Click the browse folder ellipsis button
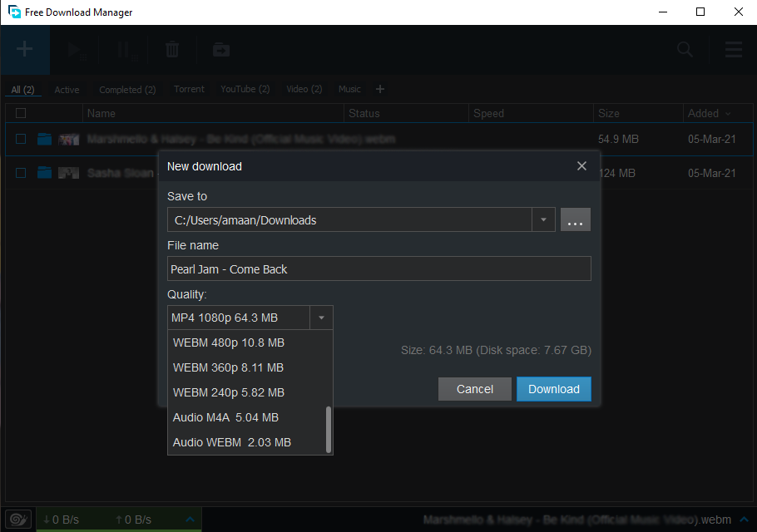The width and height of the screenshot is (757, 532). [576, 220]
